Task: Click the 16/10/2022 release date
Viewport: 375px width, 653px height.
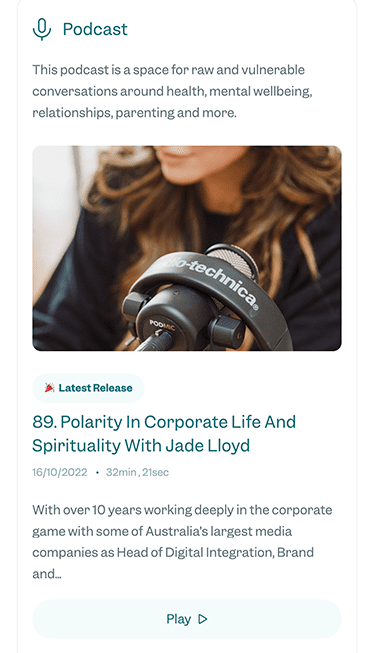Action: coord(60,472)
